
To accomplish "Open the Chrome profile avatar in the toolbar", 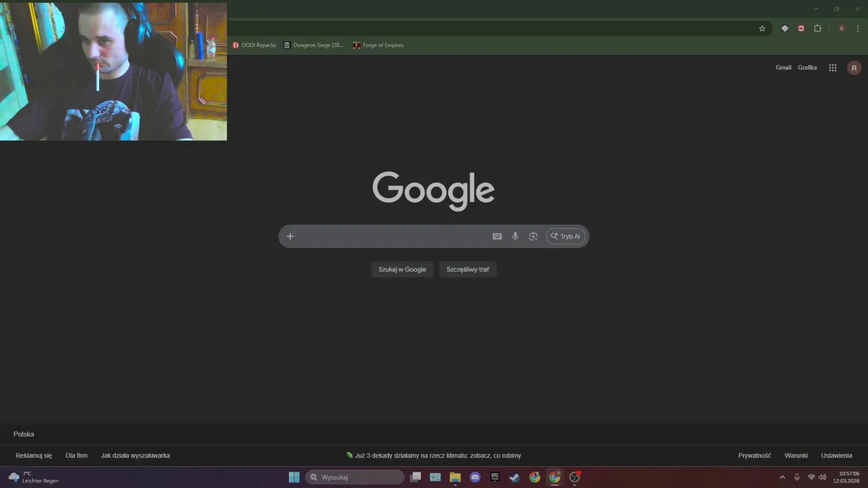I will pyautogui.click(x=842, y=28).
